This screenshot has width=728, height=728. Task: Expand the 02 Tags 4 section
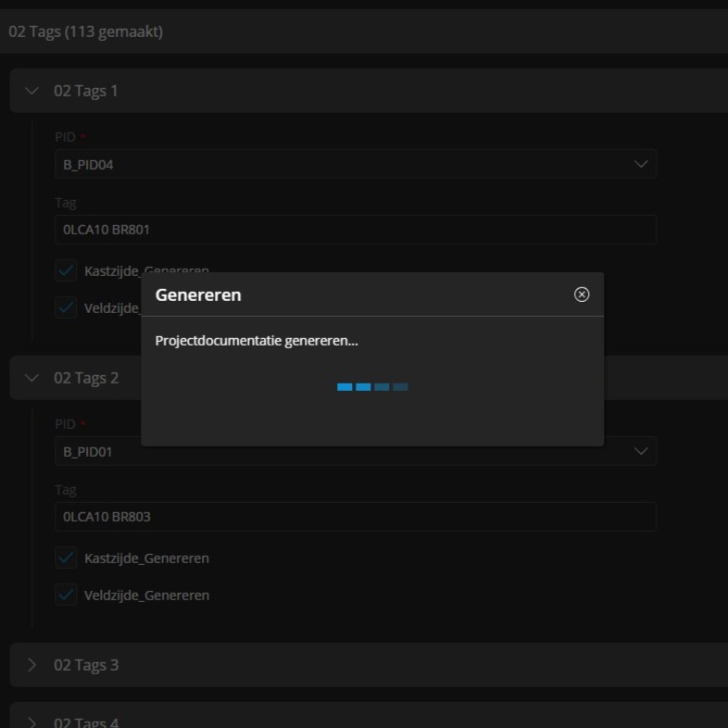tap(31, 722)
